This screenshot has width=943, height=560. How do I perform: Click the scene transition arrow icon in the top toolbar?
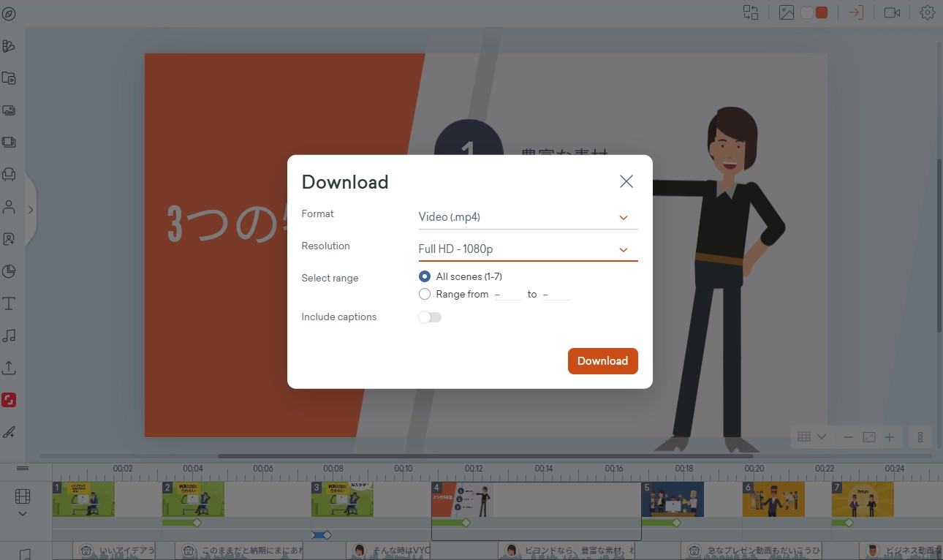click(856, 12)
